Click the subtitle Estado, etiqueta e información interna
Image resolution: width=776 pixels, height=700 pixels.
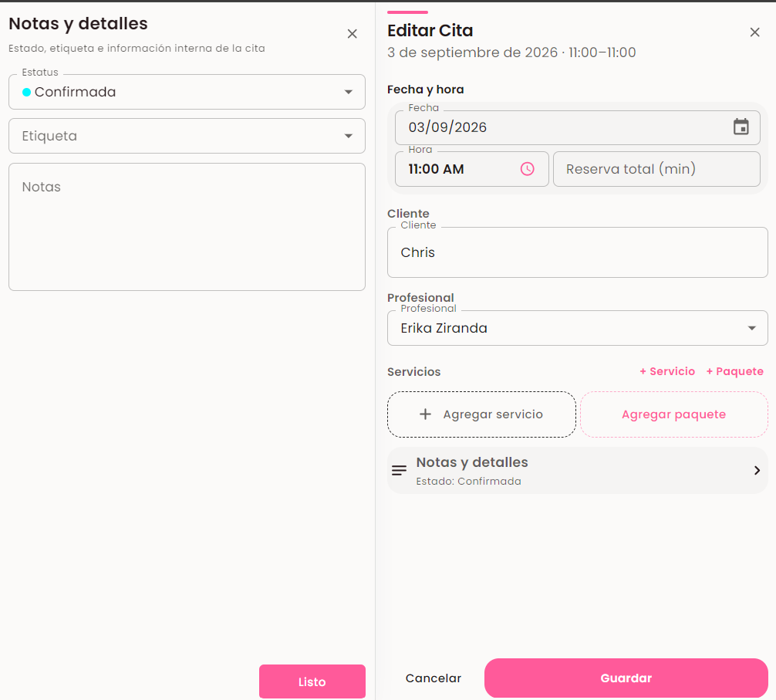point(137,48)
